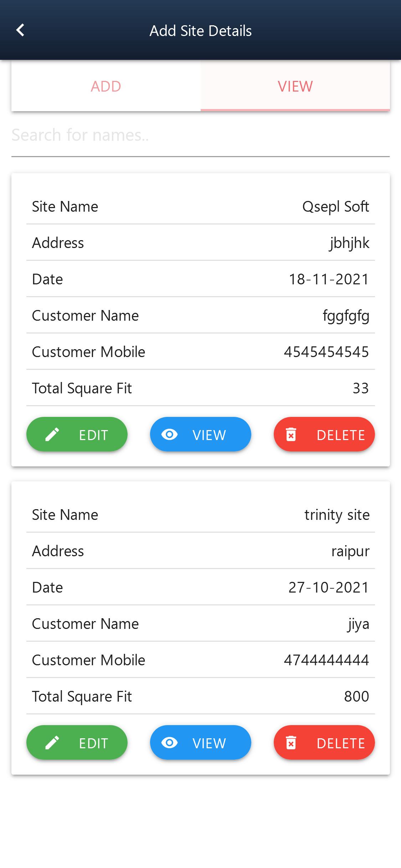Select the Qsepl Soft site name value

coord(336,207)
